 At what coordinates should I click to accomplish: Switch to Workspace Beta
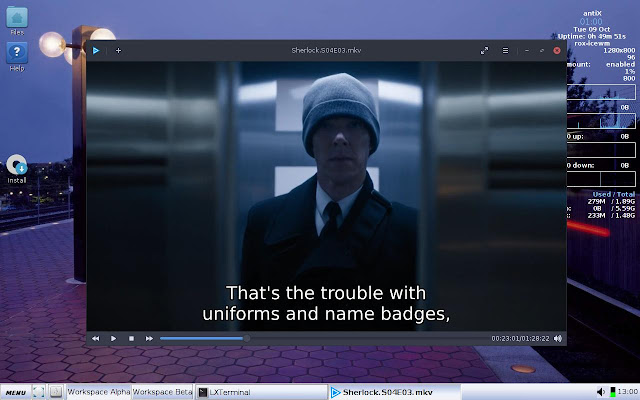click(x=162, y=392)
